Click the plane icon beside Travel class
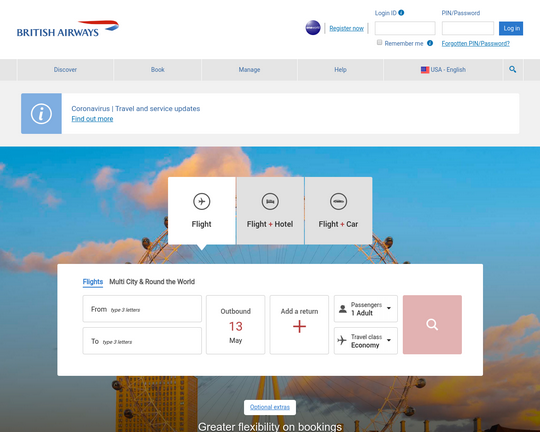This screenshot has height=432, width=540. click(x=342, y=341)
